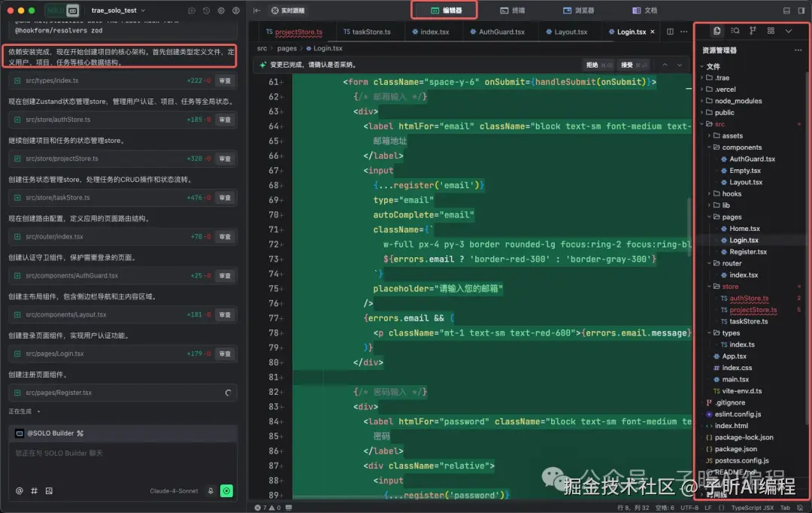Switch to the 编辑器 editor tab
Screen dimensions: 812x513
pyautogui.click(x=445, y=11)
